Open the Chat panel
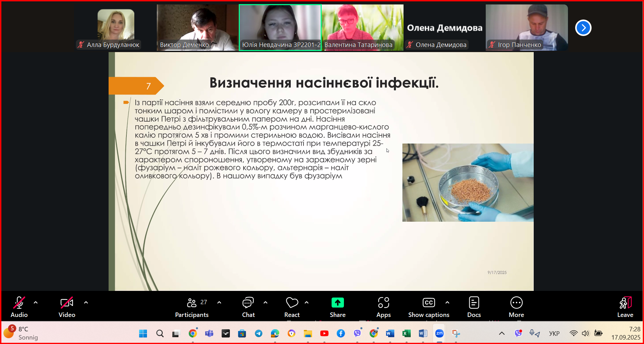Image resolution: width=644 pixels, height=344 pixels. 248,307
